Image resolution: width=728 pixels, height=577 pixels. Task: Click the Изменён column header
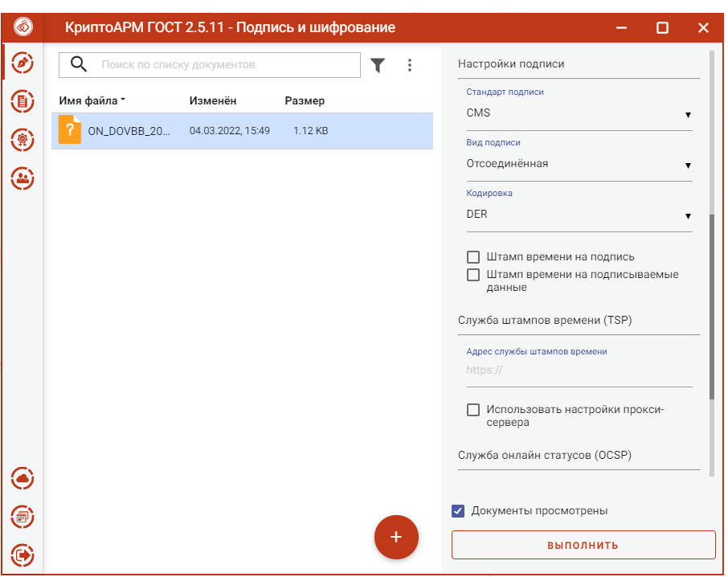[x=213, y=100]
